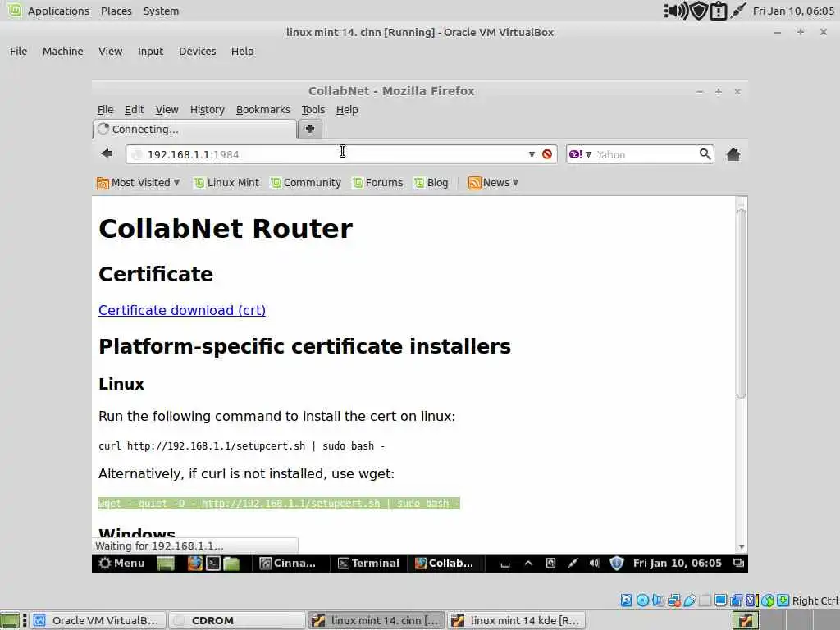The image size is (840, 630).
Task: Open Yahoo search engine selector dropdown
Action: tap(580, 154)
